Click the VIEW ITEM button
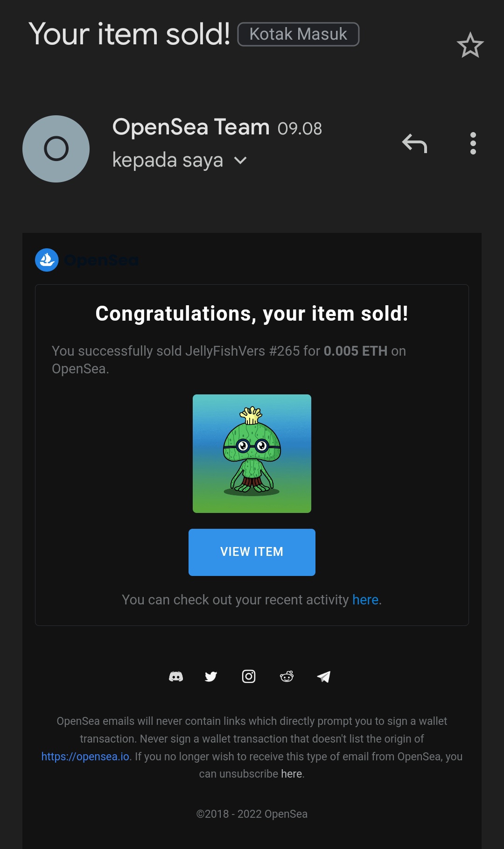 [x=252, y=552]
